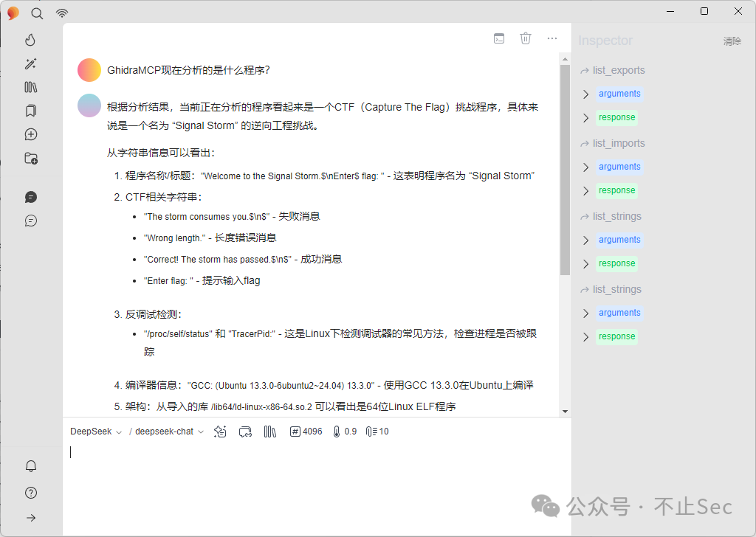Click the help question mark in the sidebar
Screen dimensions: 756x537
click(x=30, y=493)
